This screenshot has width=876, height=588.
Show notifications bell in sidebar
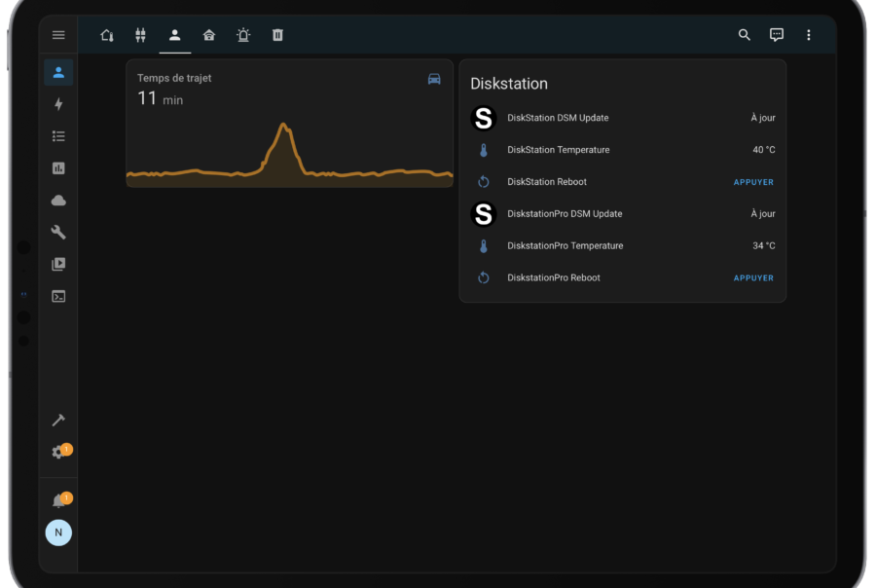[x=59, y=500]
